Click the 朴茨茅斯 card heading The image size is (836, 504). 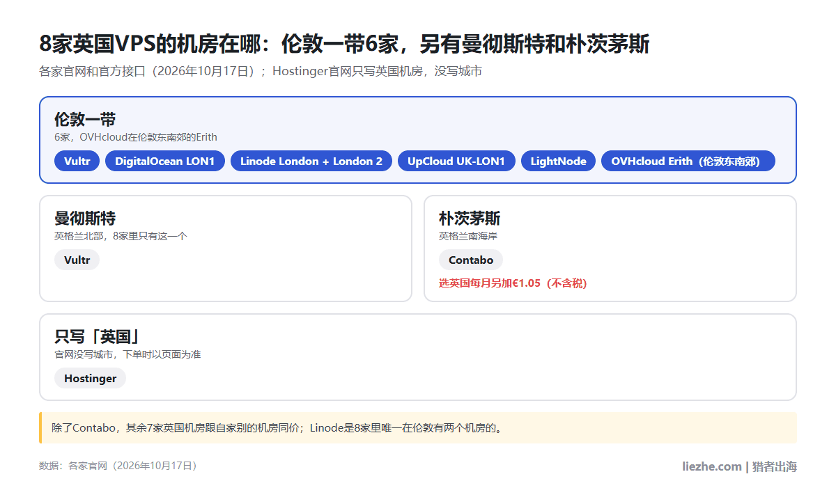pyautogui.click(x=470, y=218)
